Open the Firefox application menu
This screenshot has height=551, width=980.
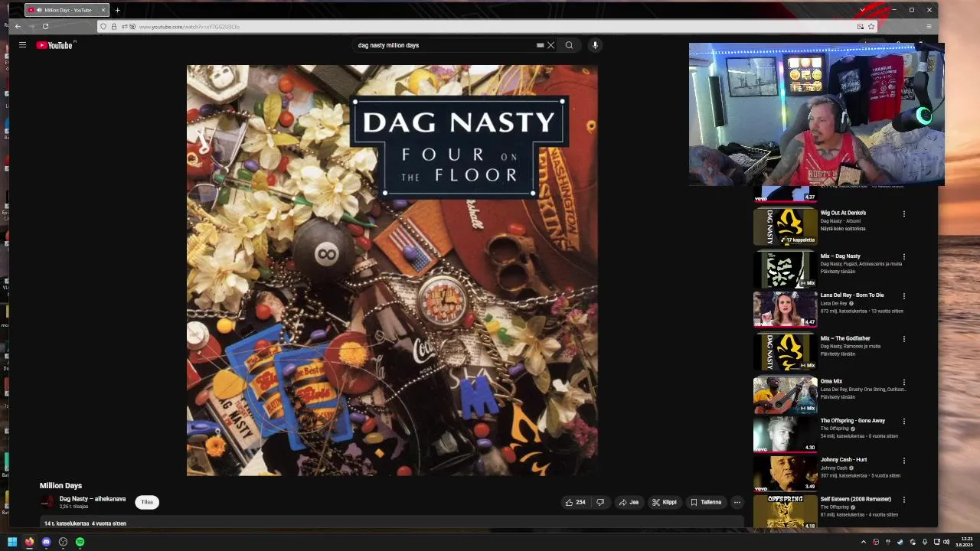point(929,27)
